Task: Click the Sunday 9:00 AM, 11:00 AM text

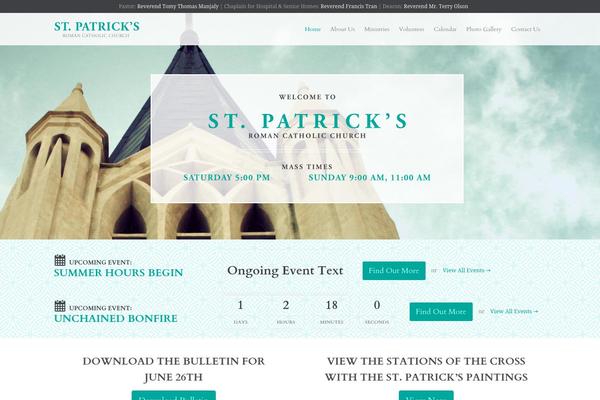Action: 370,178
